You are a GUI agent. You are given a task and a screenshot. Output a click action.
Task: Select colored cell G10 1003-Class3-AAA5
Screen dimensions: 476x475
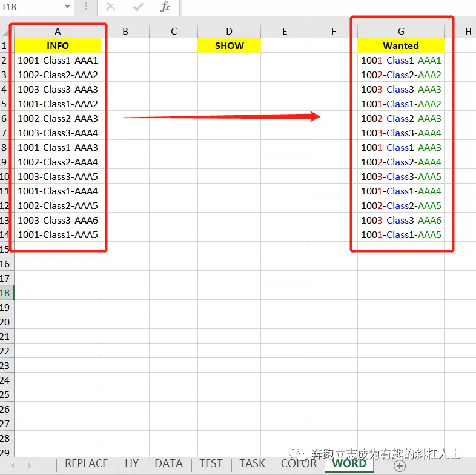pyautogui.click(x=401, y=176)
